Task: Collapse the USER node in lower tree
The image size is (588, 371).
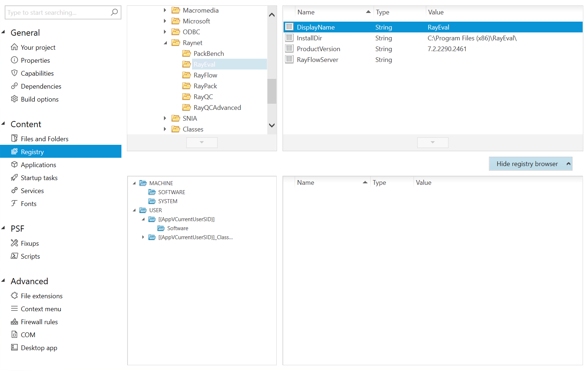Action: coord(135,210)
